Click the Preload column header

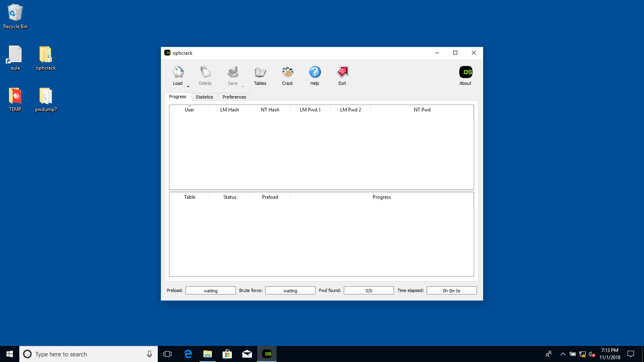(x=270, y=197)
